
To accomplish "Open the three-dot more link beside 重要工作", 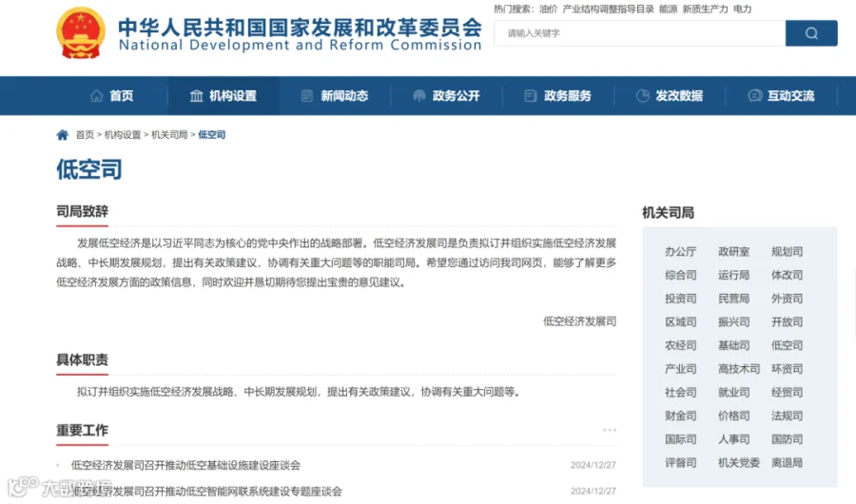I will click(610, 430).
